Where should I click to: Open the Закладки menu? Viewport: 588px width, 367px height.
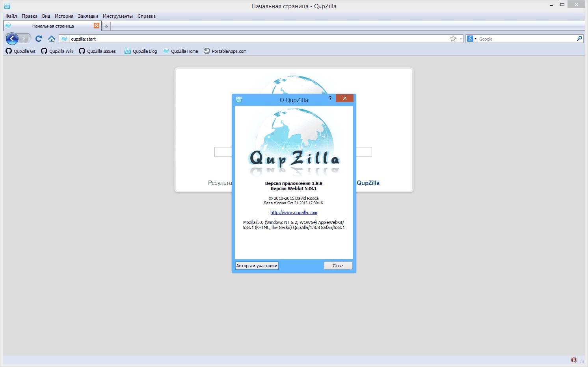(88, 16)
